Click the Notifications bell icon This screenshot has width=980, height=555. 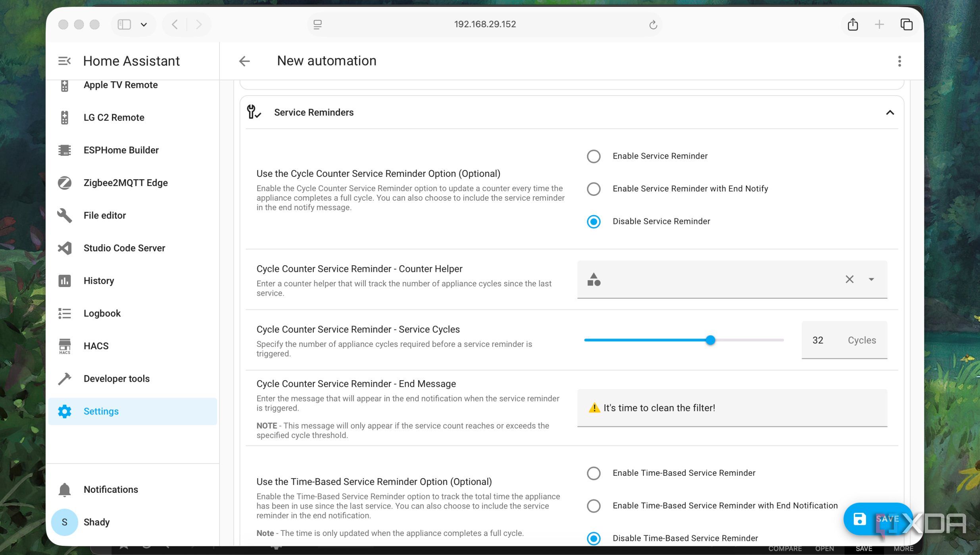coord(65,490)
